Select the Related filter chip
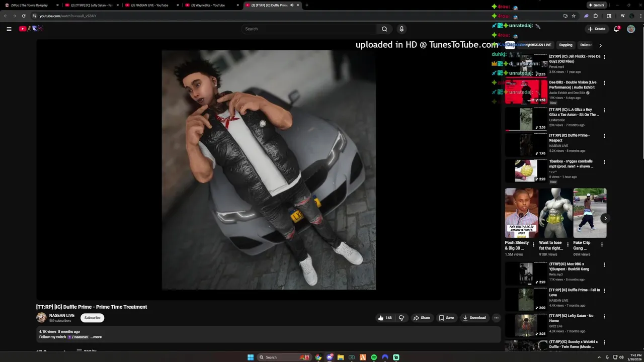Image resolution: width=644 pixels, height=362 pixels. (586, 45)
